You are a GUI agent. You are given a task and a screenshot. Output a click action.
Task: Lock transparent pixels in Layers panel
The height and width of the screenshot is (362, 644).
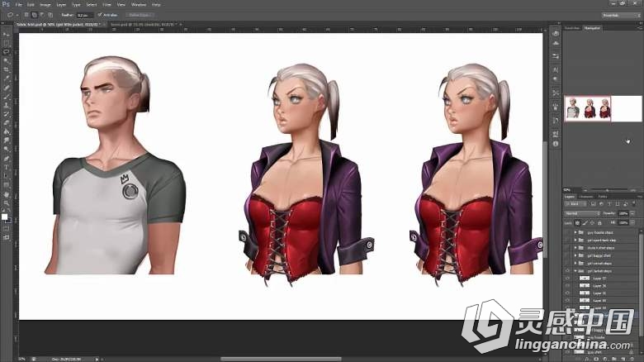click(577, 223)
